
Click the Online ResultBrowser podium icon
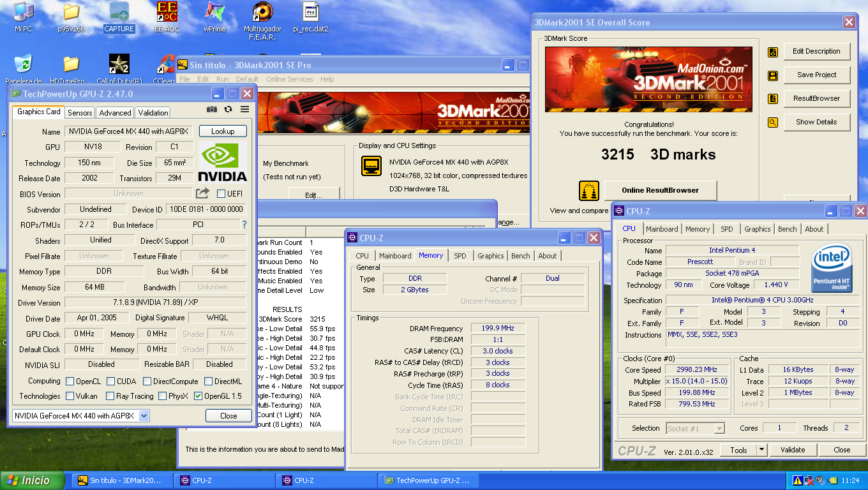click(589, 191)
